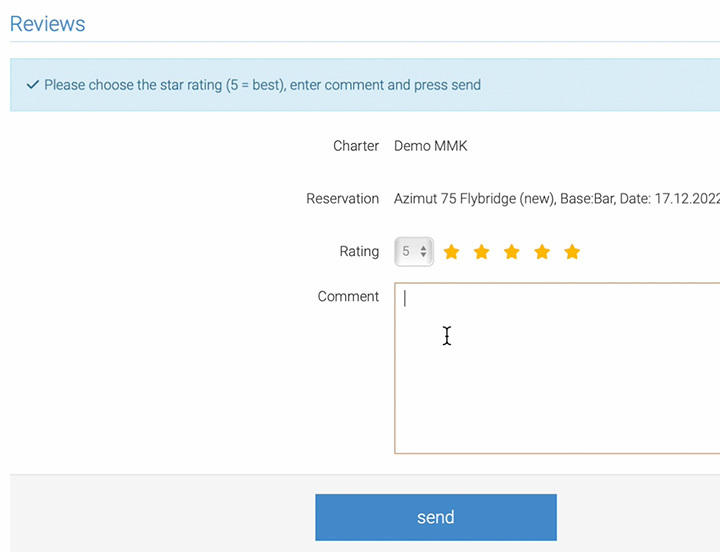The image size is (720, 552).
Task: Focus the Comment text area
Action: point(556,367)
